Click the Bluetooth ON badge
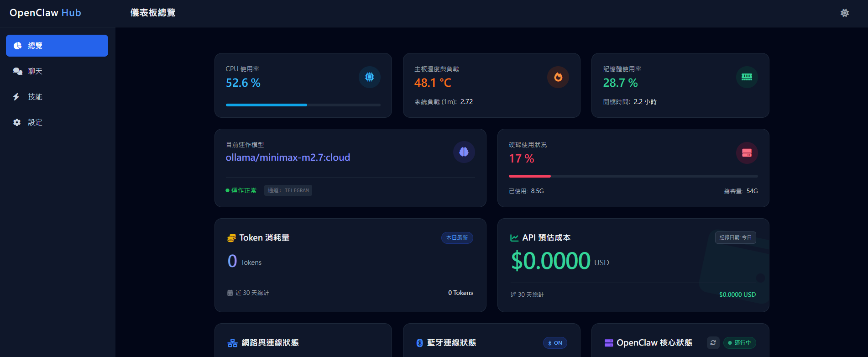Viewport: 868px width, 357px height. tap(555, 343)
